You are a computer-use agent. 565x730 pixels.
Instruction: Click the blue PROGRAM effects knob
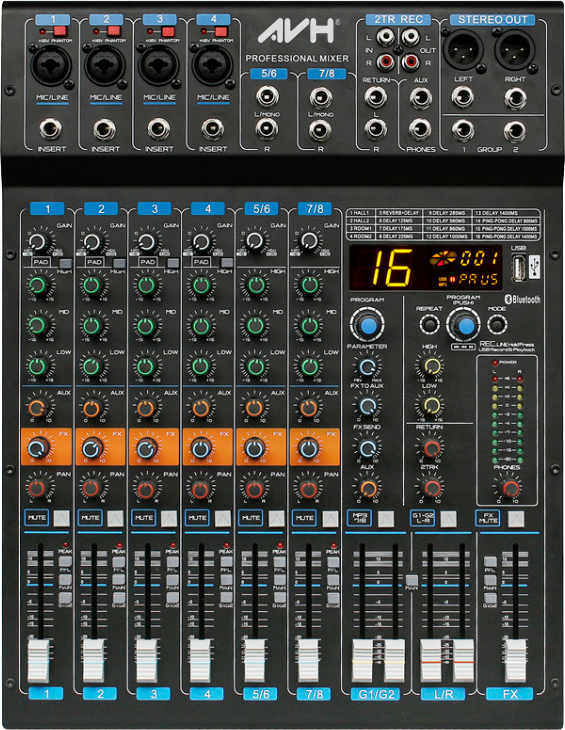pyautogui.click(x=367, y=325)
